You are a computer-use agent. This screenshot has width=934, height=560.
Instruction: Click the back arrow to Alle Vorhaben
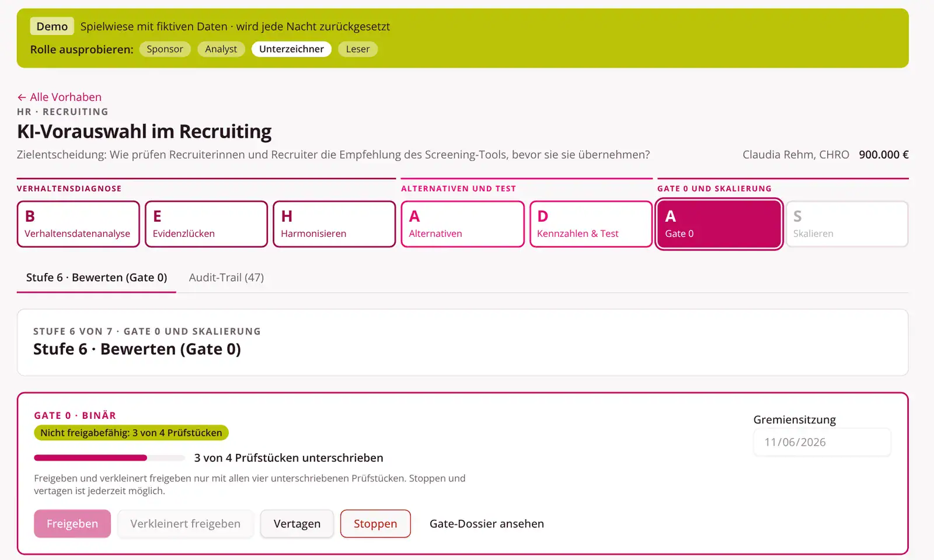(x=60, y=97)
